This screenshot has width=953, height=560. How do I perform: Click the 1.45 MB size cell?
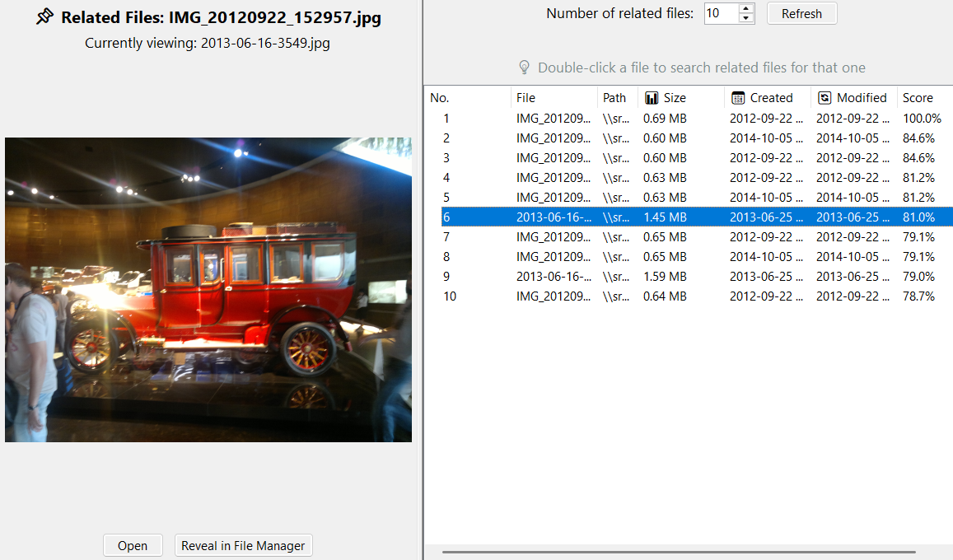click(665, 217)
